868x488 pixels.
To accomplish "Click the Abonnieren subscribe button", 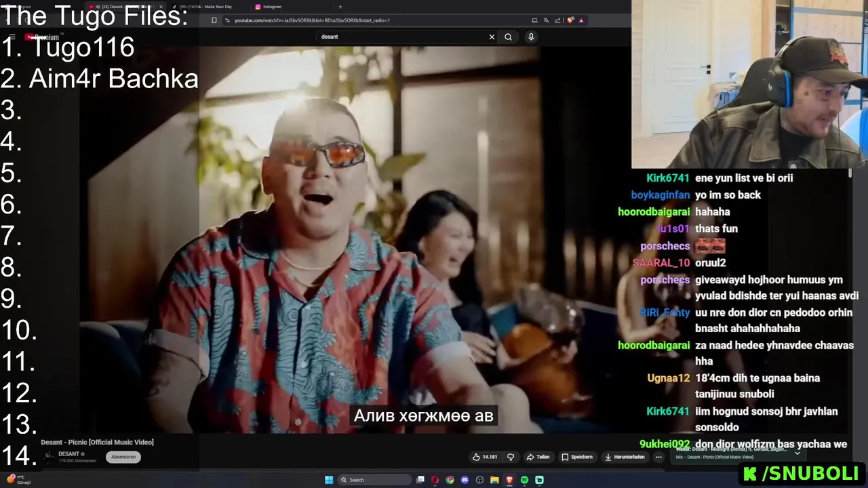I will pyautogui.click(x=123, y=457).
